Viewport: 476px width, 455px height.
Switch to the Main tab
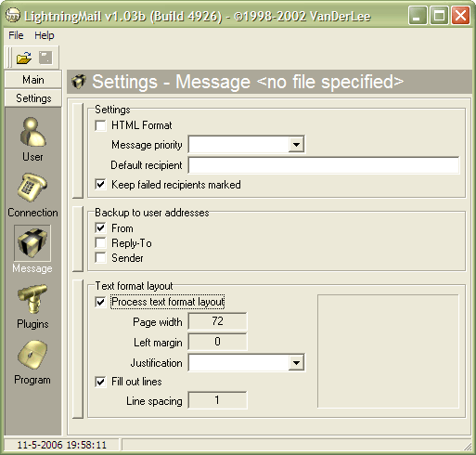tap(33, 80)
